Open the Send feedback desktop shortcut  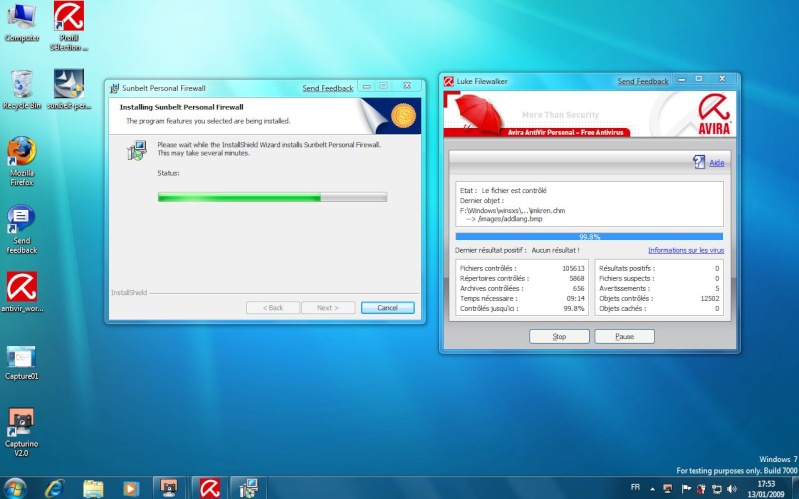[x=21, y=229]
